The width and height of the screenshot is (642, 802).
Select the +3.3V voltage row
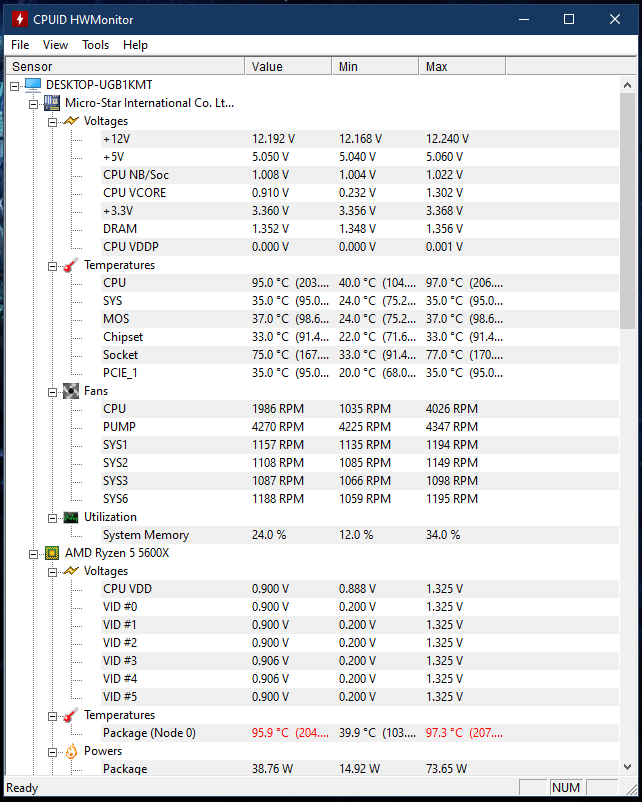(360, 211)
